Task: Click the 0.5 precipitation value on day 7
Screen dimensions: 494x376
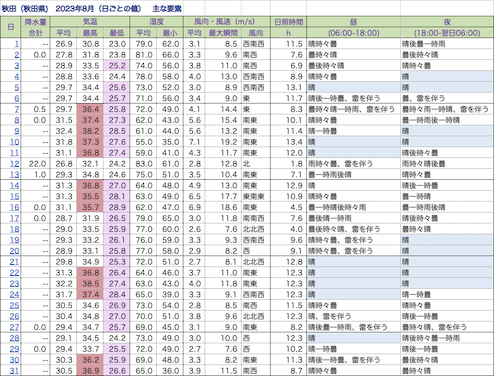Action: point(40,109)
